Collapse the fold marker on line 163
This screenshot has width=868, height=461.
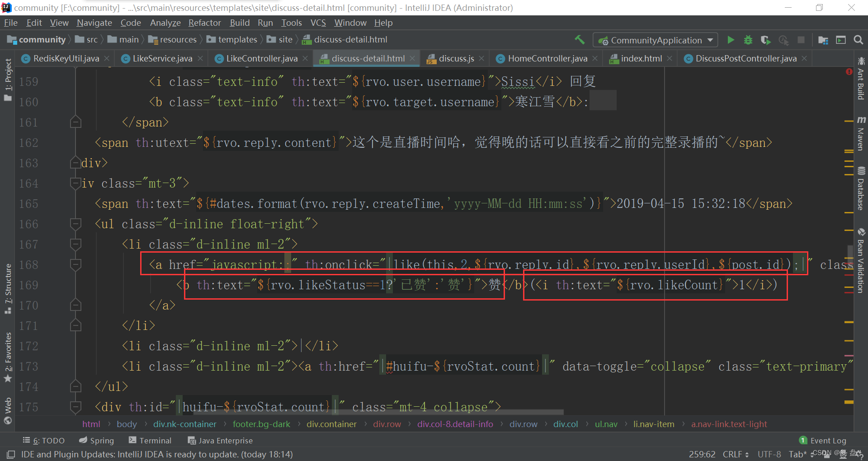(75, 163)
